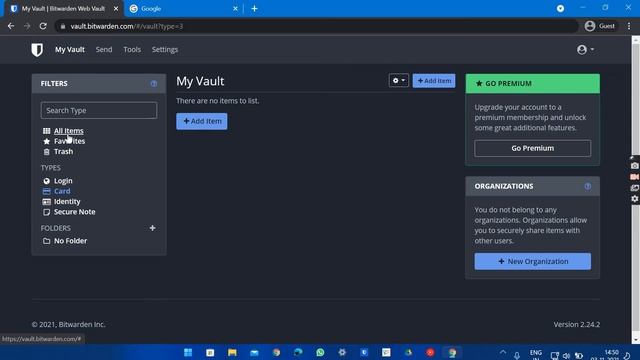
Task: Click the Guest profile button in Chrome
Action: point(600,26)
